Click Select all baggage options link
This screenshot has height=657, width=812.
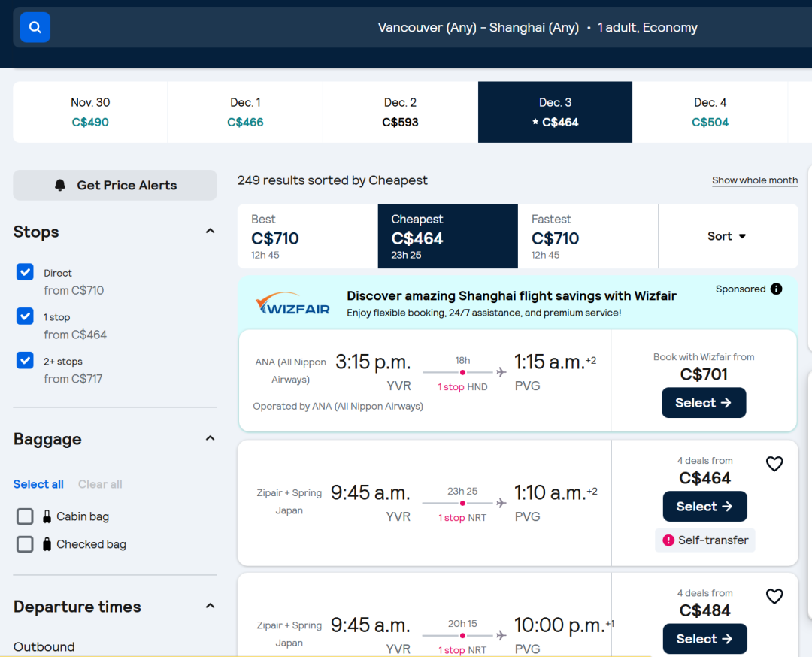(x=38, y=484)
